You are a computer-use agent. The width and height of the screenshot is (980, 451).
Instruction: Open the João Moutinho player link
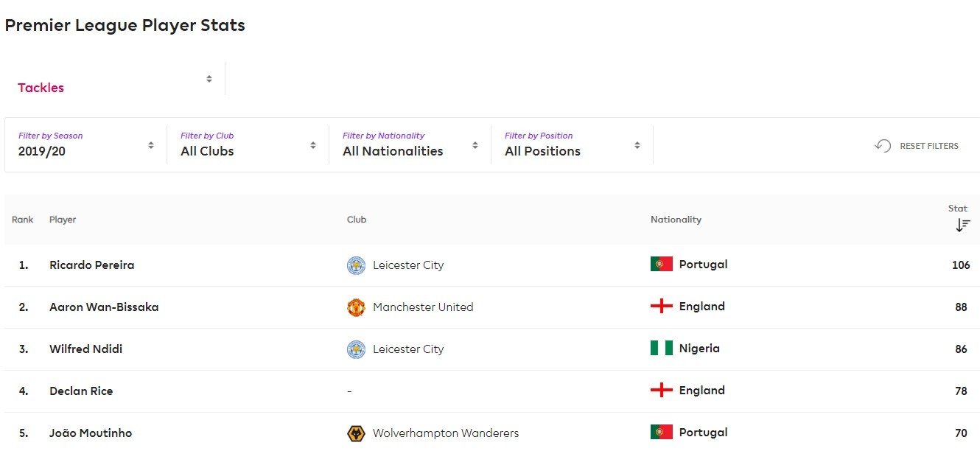91,433
